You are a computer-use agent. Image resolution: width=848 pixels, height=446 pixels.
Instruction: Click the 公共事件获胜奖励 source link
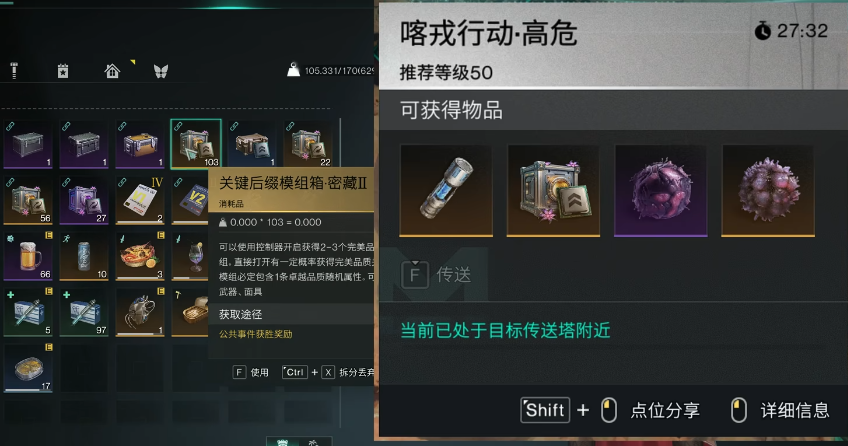pos(255,334)
